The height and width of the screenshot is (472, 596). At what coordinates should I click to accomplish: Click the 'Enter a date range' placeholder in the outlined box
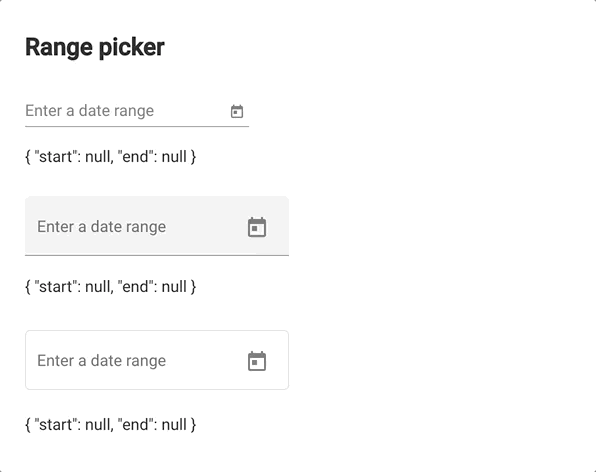tap(101, 360)
